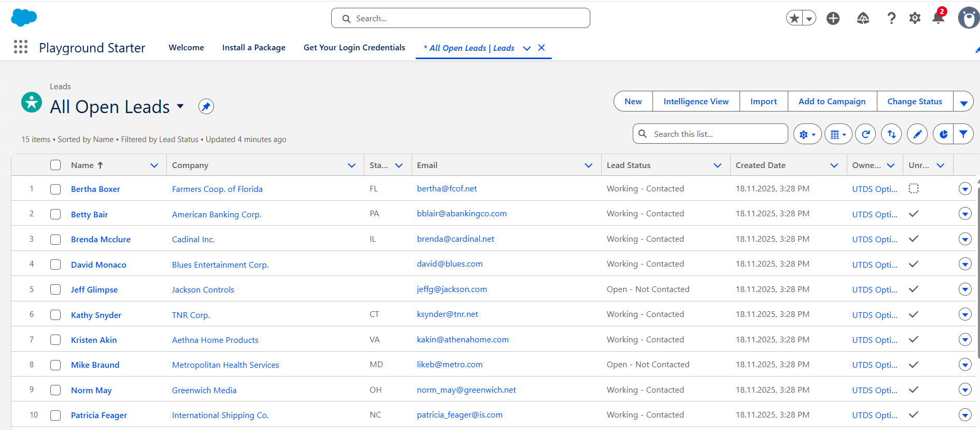Show the filters funnel icon

(963, 134)
